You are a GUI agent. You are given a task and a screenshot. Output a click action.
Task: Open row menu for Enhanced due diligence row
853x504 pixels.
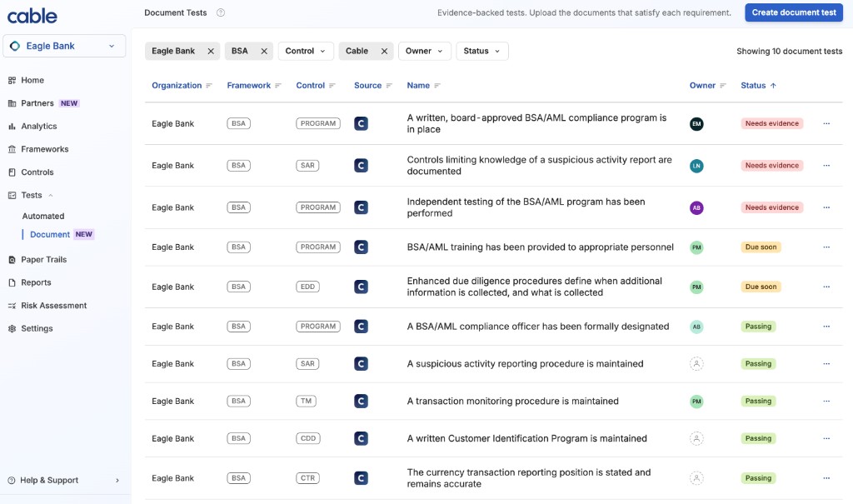click(826, 287)
